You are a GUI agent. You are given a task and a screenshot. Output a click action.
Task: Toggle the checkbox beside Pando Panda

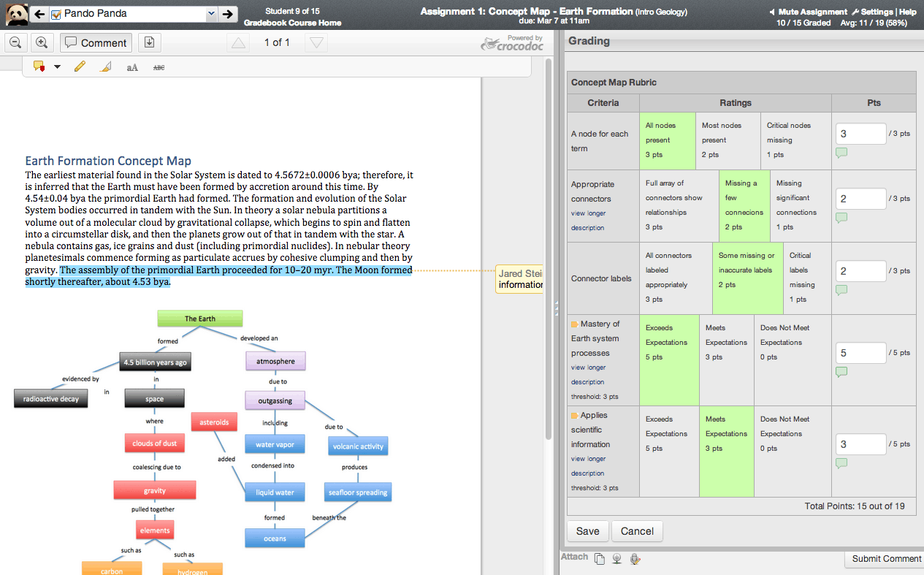(56, 14)
